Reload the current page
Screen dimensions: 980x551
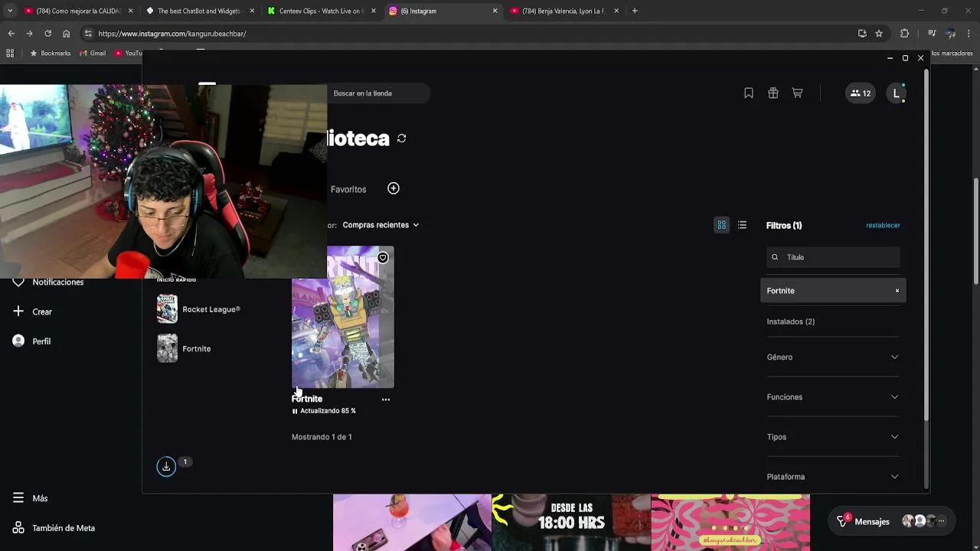tap(47, 34)
